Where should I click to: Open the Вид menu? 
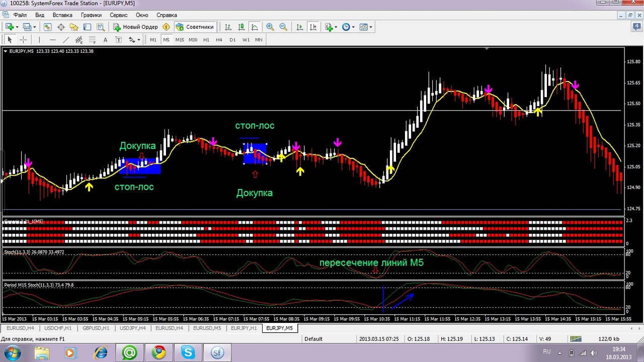point(40,15)
